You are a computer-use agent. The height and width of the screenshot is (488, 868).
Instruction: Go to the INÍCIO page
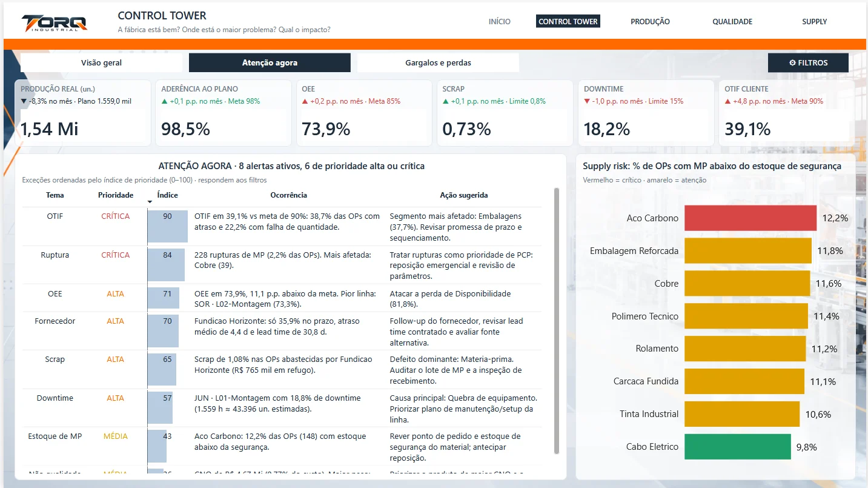click(x=500, y=21)
